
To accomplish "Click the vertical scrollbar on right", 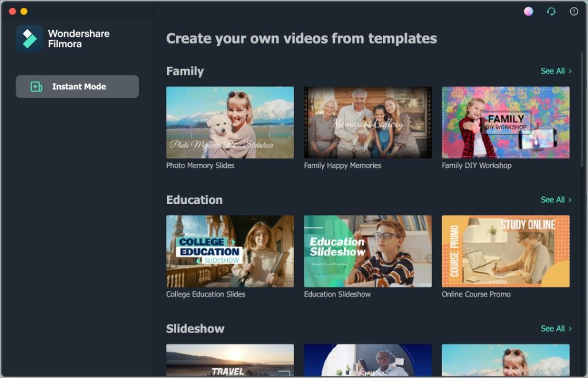I will [582, 110].
